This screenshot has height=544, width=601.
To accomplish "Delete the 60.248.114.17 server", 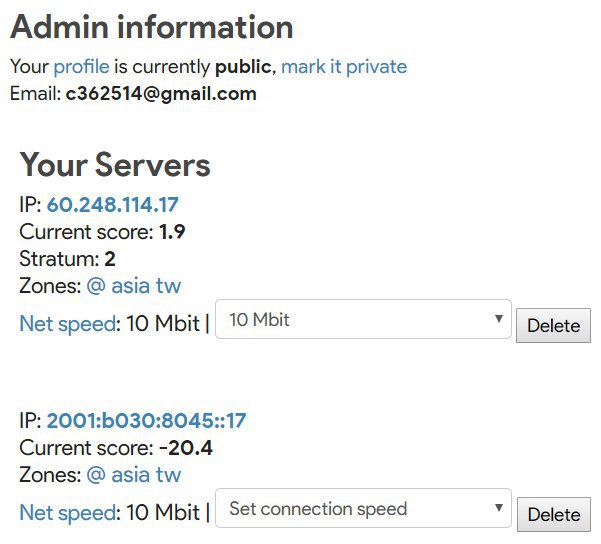I will [553, 326].
